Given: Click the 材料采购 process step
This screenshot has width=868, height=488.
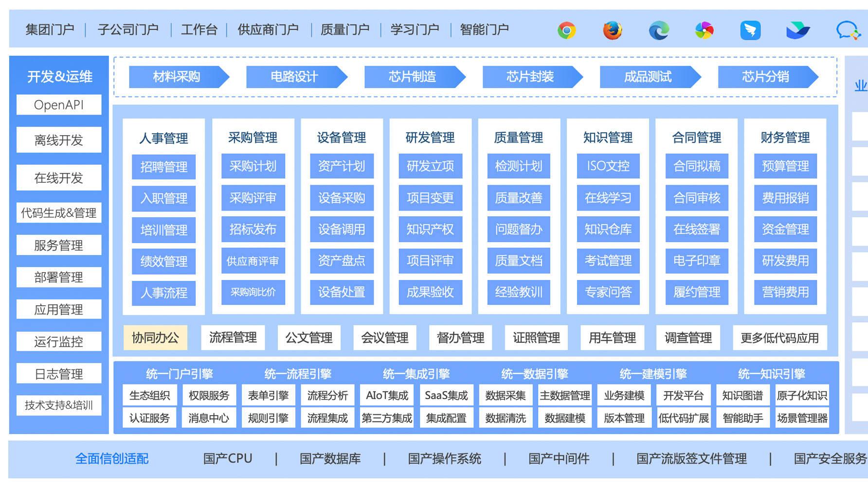Looking at the screenshot, I should coord(179,76).
